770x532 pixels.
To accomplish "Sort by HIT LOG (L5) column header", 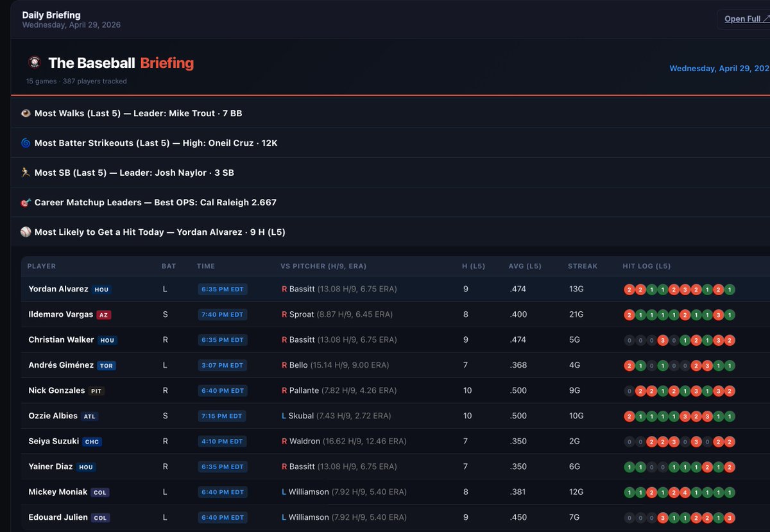I will 647,266.
